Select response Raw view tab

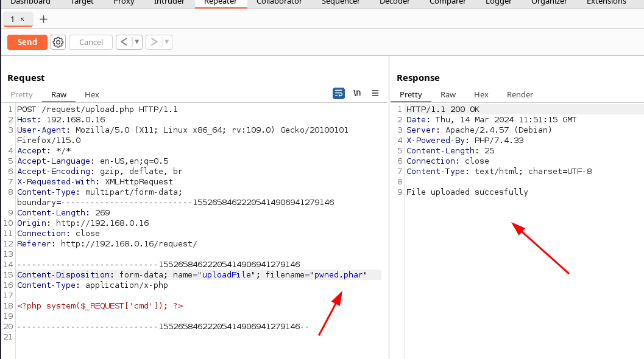click(448, 95)
